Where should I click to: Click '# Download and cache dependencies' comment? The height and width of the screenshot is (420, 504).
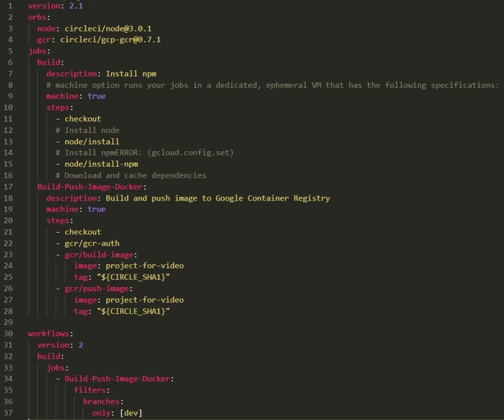(131, 175)
